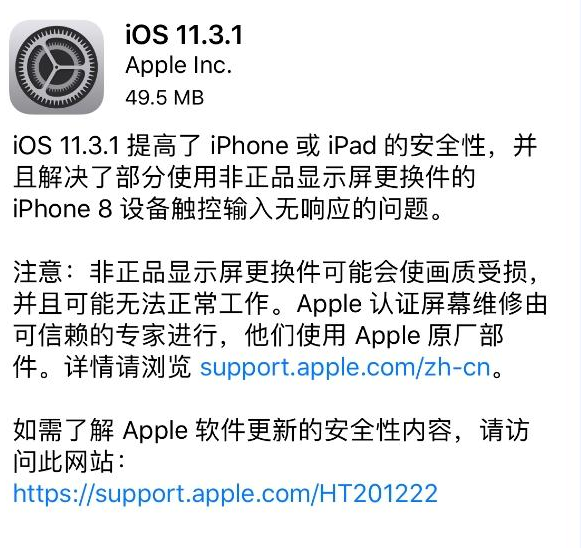Click the phrase '他们使用 Apple 原厂部'
This screenshot has height=548, width=581.
374,335
